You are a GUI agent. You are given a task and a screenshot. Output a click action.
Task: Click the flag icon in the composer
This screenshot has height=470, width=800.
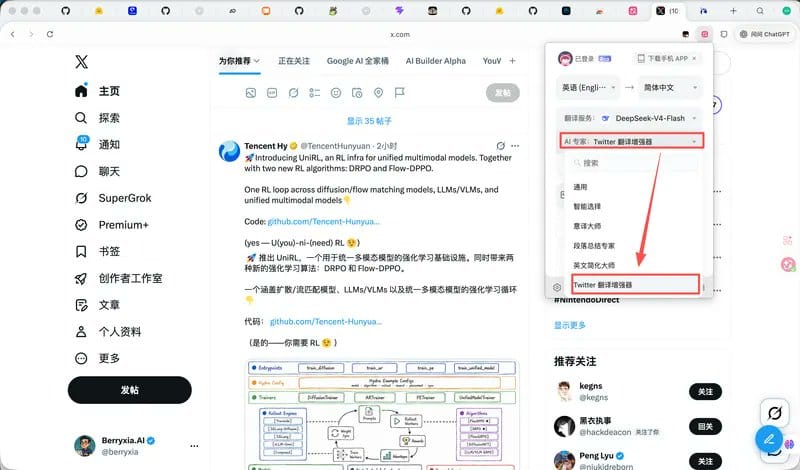pyautogui.click(x=399, y=93)
